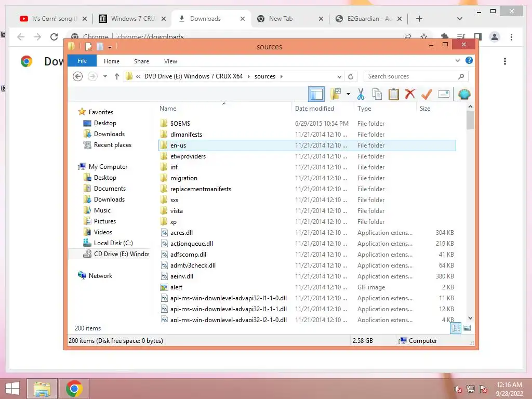
Task: Open recent locations dropdown beside forward arrow
Action: [x=105, y=76]
